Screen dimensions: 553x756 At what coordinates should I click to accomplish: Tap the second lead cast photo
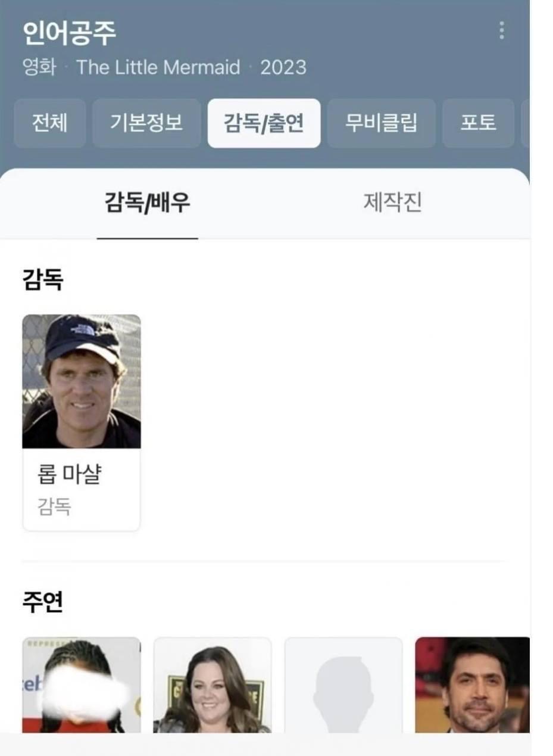pos(213,685)
